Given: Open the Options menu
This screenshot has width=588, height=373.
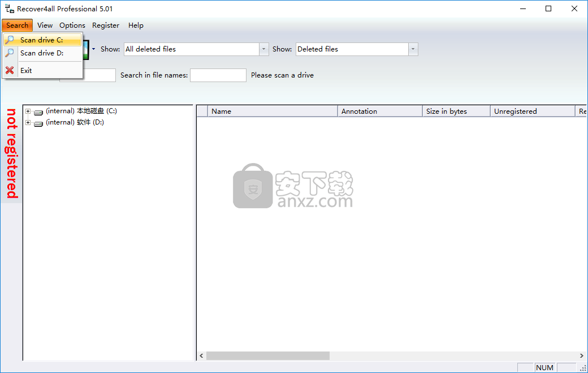Looking at the screenshot, I should coord(72,25).
